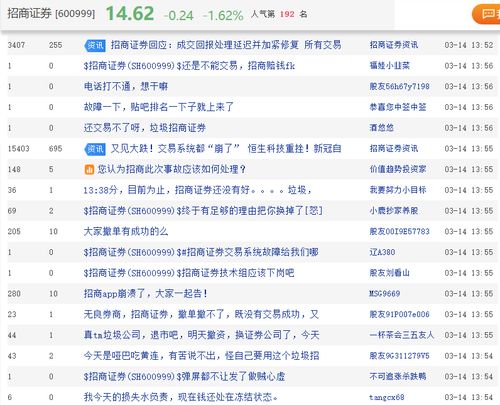Screen dimensions: 500x405
Task: Click the 资讯 badge on 招商证券回应 post
Action: 95,45
